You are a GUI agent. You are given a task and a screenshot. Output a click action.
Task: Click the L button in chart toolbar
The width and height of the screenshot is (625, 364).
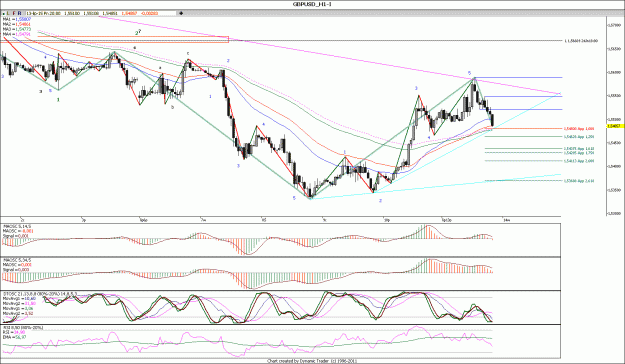8,13
